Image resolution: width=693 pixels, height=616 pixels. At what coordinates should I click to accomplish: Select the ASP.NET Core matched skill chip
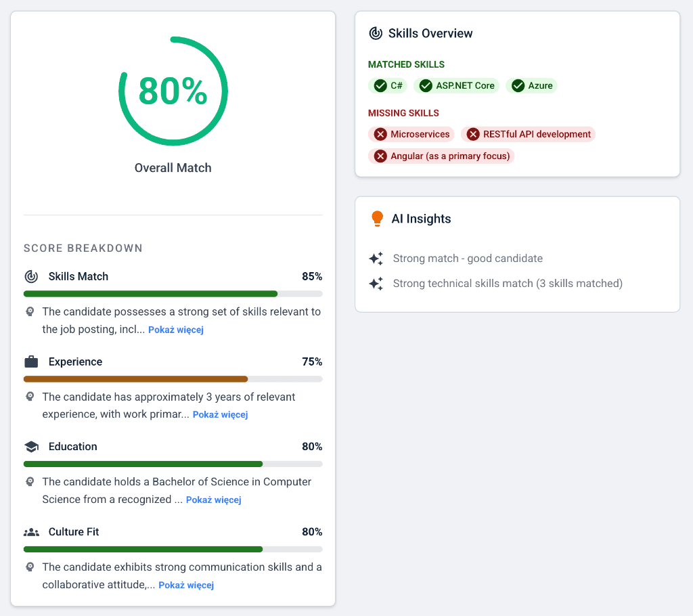tap(456, 86)
